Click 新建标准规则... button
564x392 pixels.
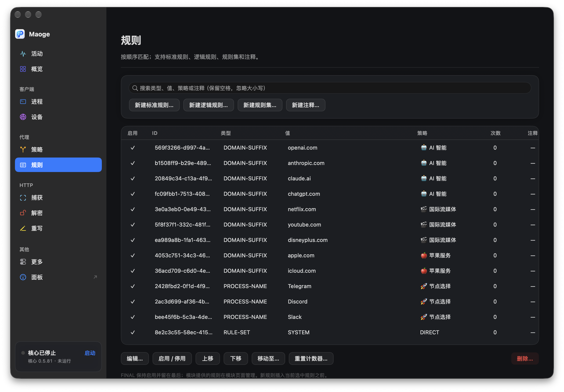[x=154, y=105]
